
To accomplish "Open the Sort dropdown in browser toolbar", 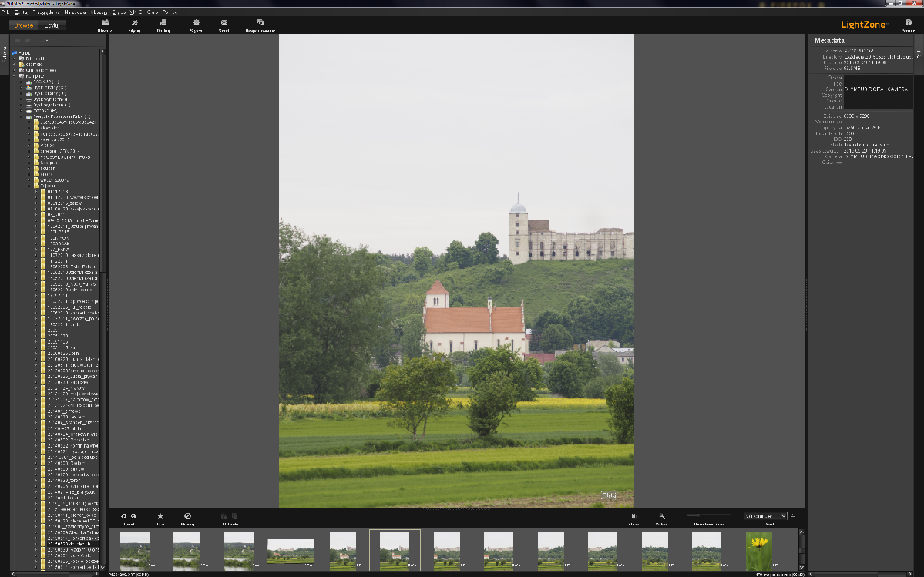I will click(765, 515).
